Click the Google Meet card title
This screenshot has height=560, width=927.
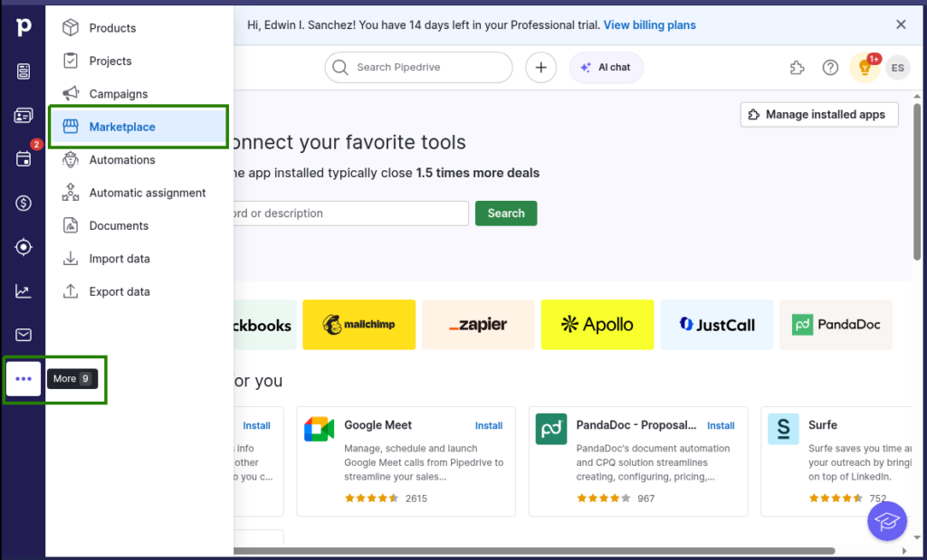tap(377, 424)
